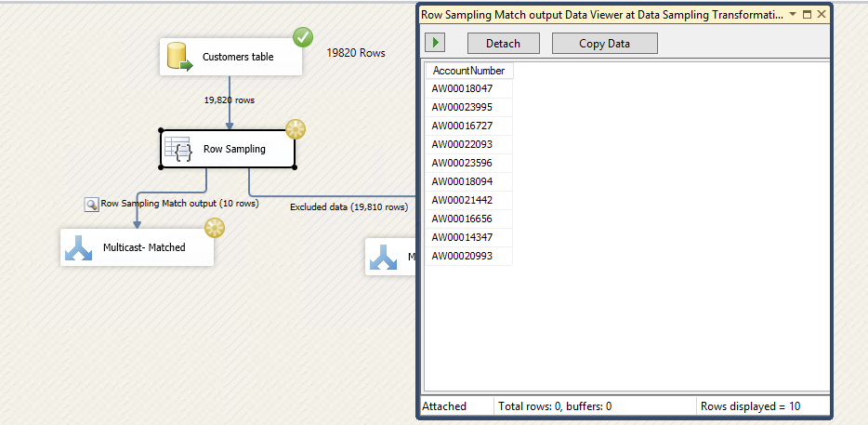
Task: Select the row AW00016656
Action: [469, 219]
